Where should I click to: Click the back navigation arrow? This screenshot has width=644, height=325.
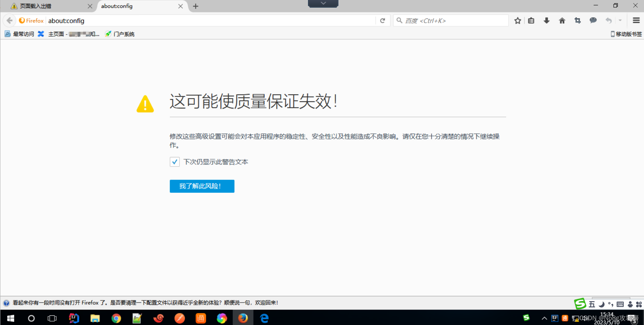10,21
